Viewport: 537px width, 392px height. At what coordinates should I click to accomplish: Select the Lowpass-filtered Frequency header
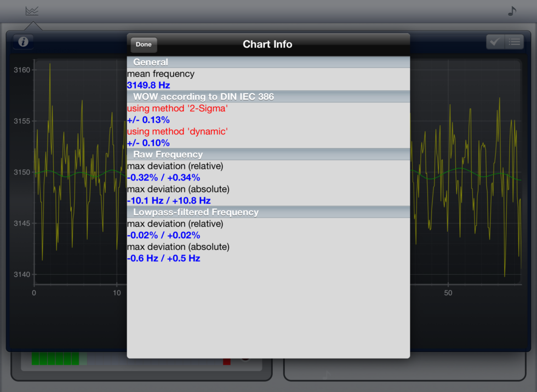click(268, 212)
